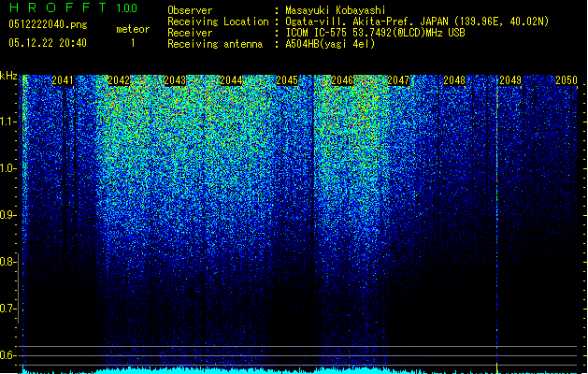Screen dimensions: 588x374
Task: Click the file name 0512222040.png
Action: tap(48, 25)
